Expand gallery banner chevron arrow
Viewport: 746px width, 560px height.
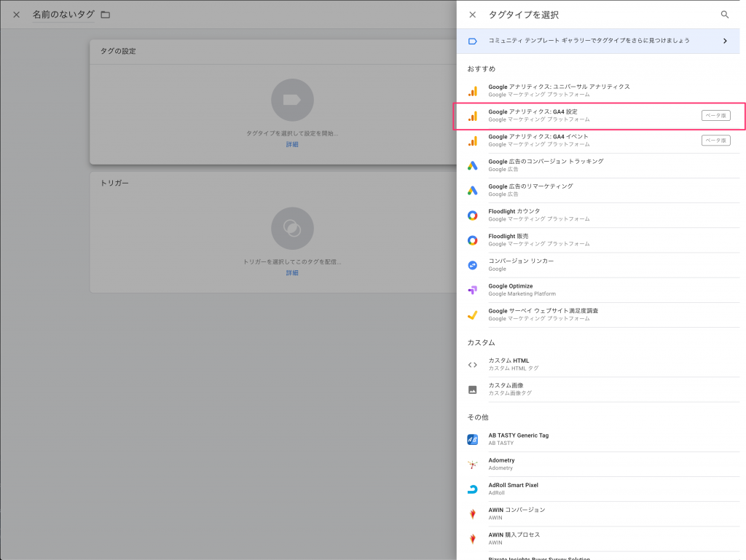[x=725, y=41]
